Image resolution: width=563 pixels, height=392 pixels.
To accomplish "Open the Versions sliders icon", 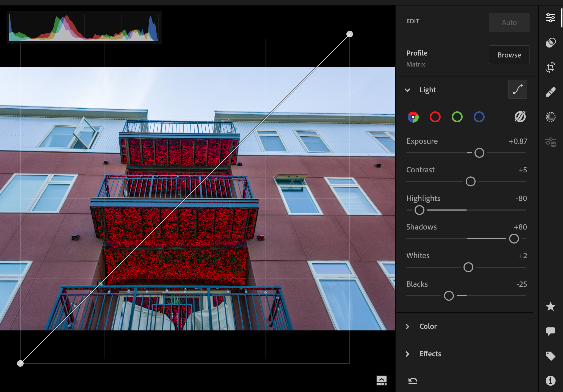I will coord(551,142).
